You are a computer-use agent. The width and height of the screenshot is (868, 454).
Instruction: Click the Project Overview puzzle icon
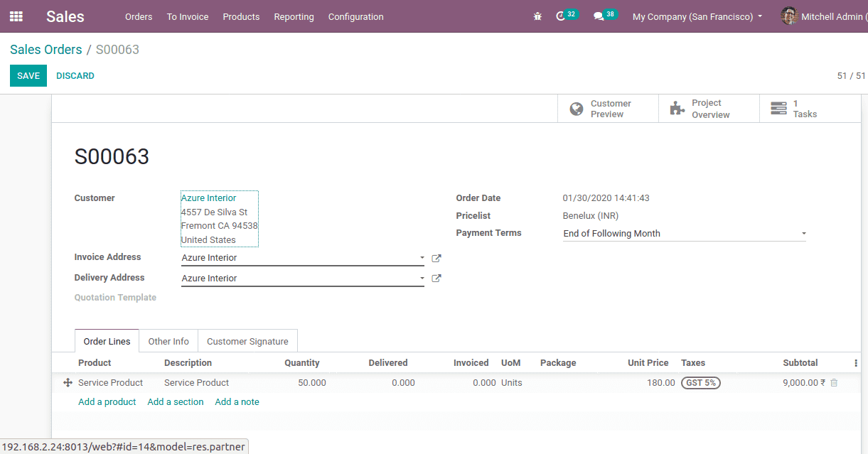[677, 109]
